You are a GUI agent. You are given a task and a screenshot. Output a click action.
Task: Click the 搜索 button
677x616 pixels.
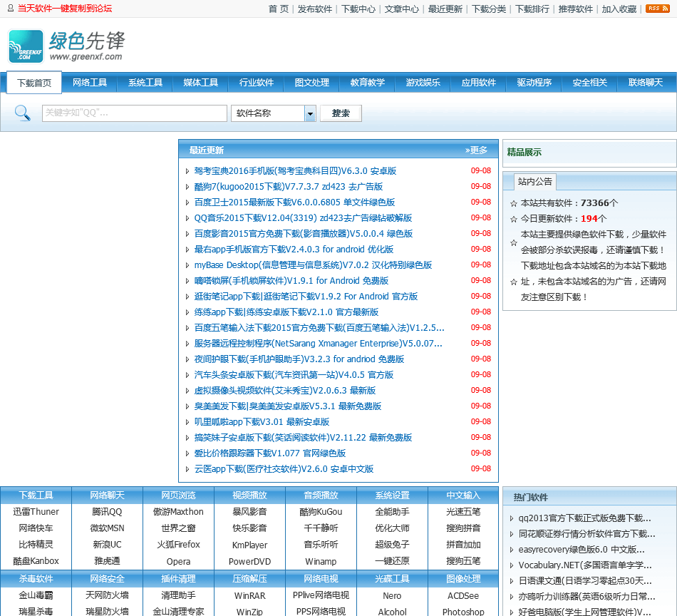coord(341,113)
